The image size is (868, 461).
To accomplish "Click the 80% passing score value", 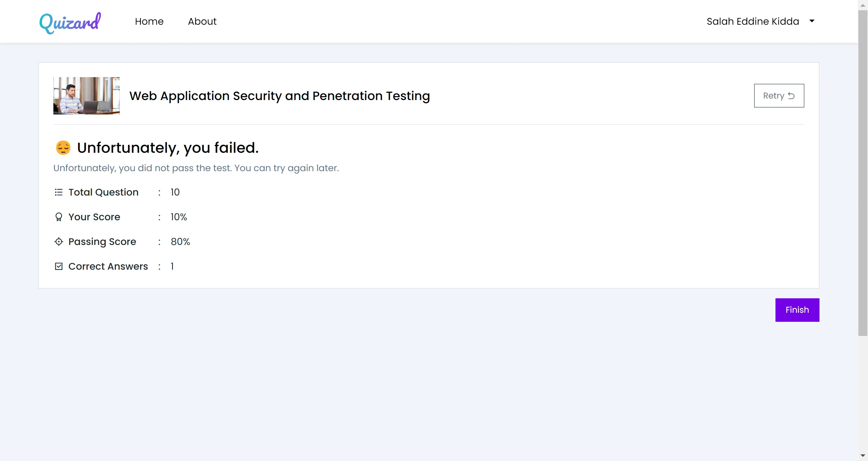I will [180, 242].
